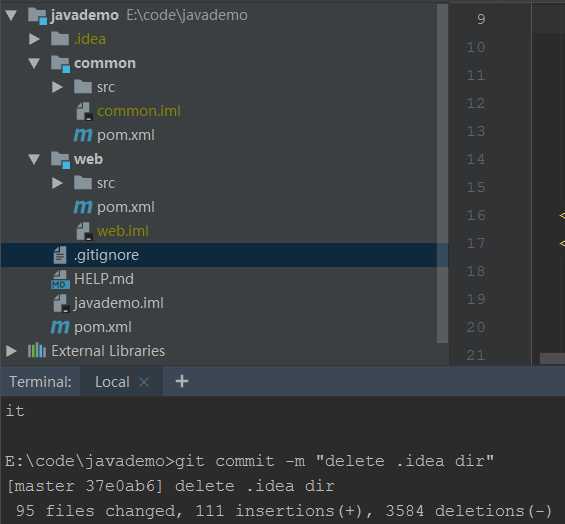Collapse the web module folder
The height and width of the screenshot is (524, 565).
pyautogui.click(x=34, y=159)
